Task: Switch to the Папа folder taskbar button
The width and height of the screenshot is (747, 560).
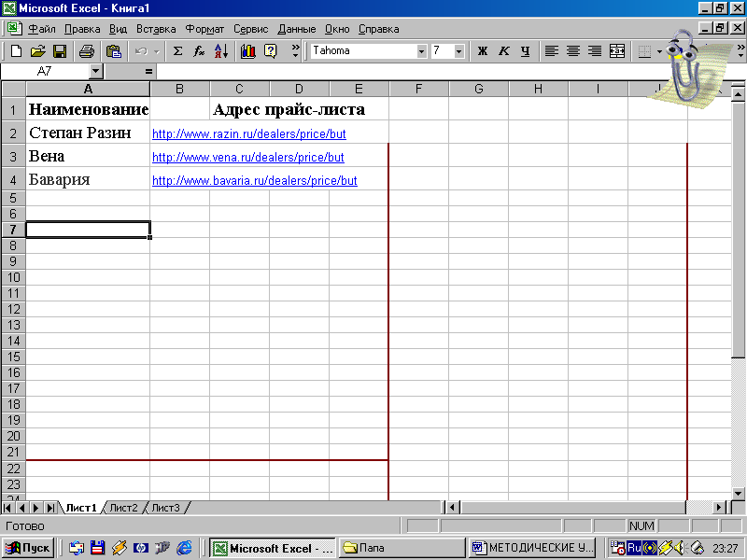Action: coord(402,548)
